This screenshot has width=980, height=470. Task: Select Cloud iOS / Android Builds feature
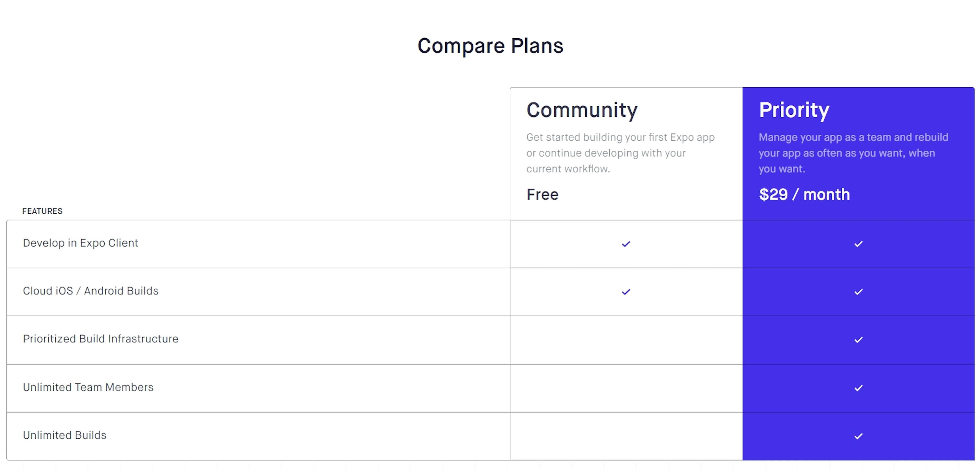point(91,291)
